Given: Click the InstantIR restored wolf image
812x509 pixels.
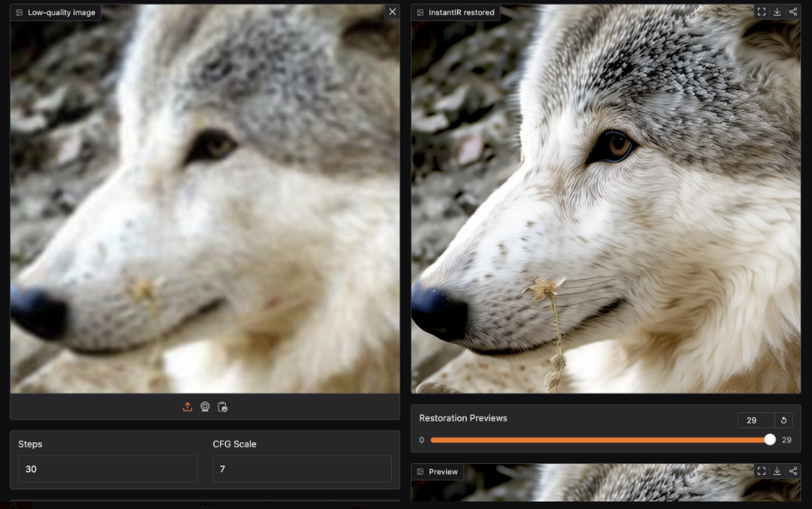Looking at the screenshot, I should [606, 199].
